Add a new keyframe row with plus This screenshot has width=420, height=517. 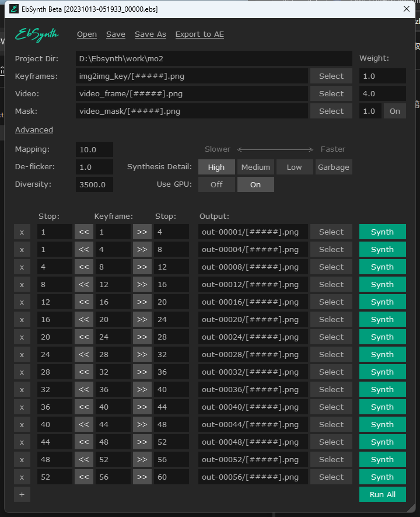pyautogui.click(x=22, y=494)
